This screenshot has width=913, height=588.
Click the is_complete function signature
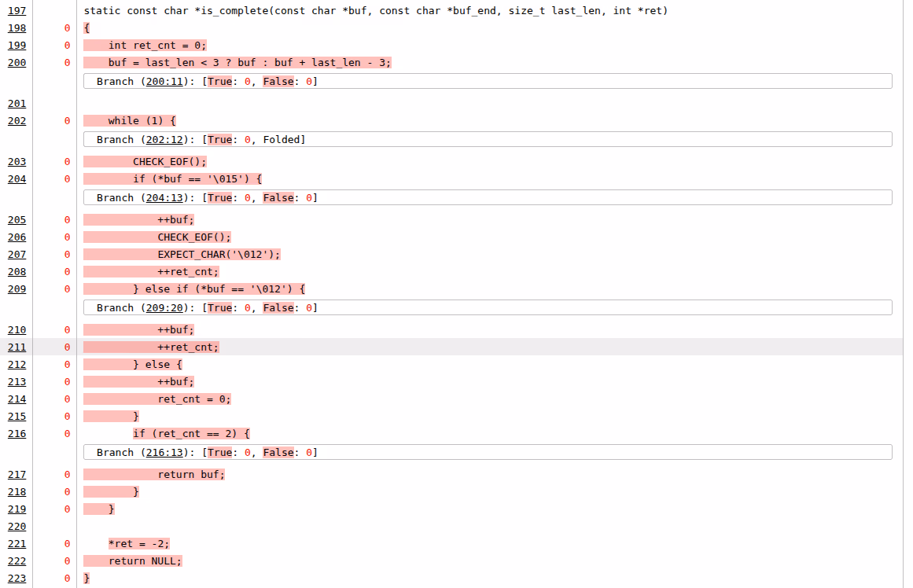pyautogui.click(x=375, y=11)
